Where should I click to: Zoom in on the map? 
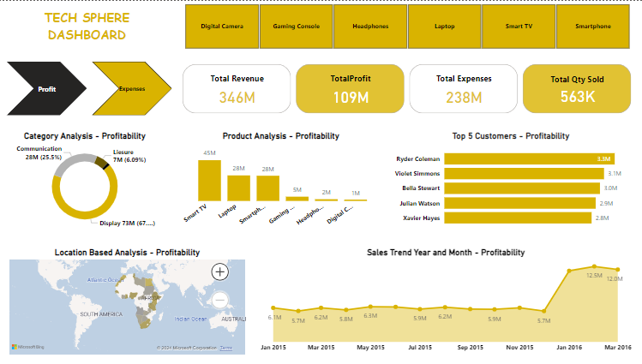[220, 272]
